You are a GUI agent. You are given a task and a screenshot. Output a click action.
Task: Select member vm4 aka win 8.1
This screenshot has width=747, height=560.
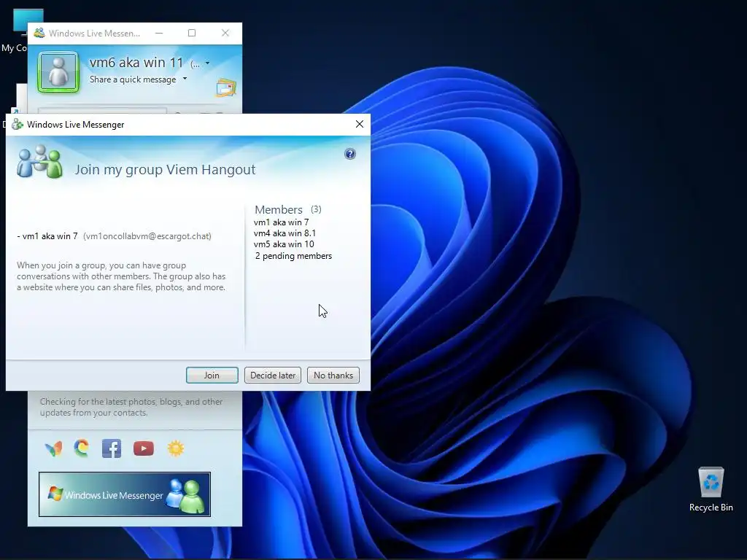point(285,233)
